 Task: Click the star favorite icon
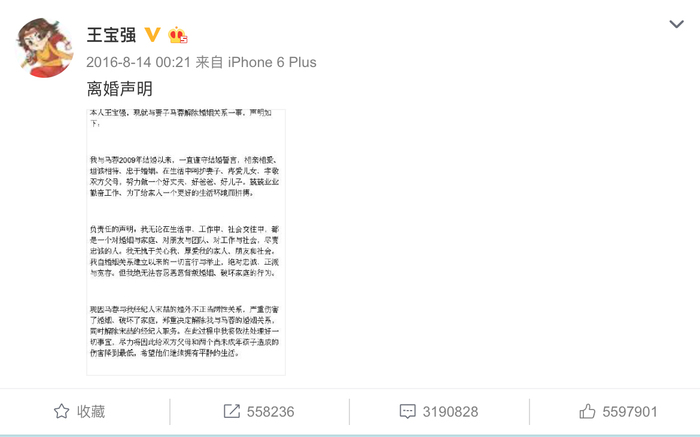(62, 411)
